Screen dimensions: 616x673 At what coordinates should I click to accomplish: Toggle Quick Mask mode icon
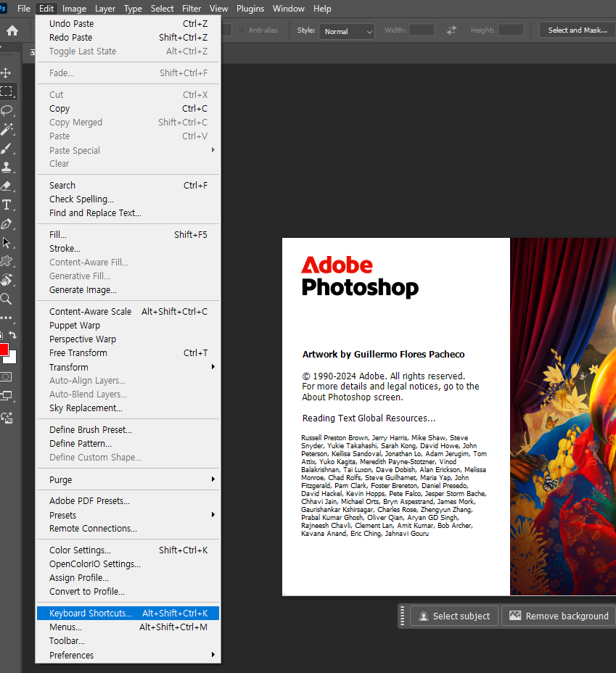pyautogui.click(x=6, y=377)
